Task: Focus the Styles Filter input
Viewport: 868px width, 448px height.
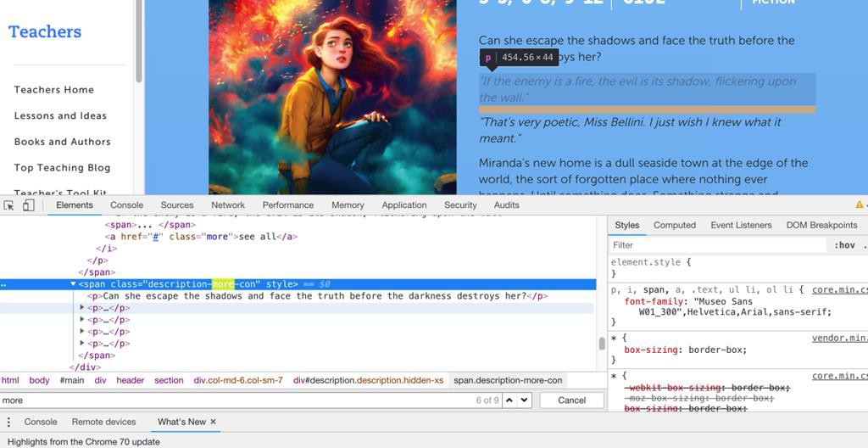Action: click(718, 245)
